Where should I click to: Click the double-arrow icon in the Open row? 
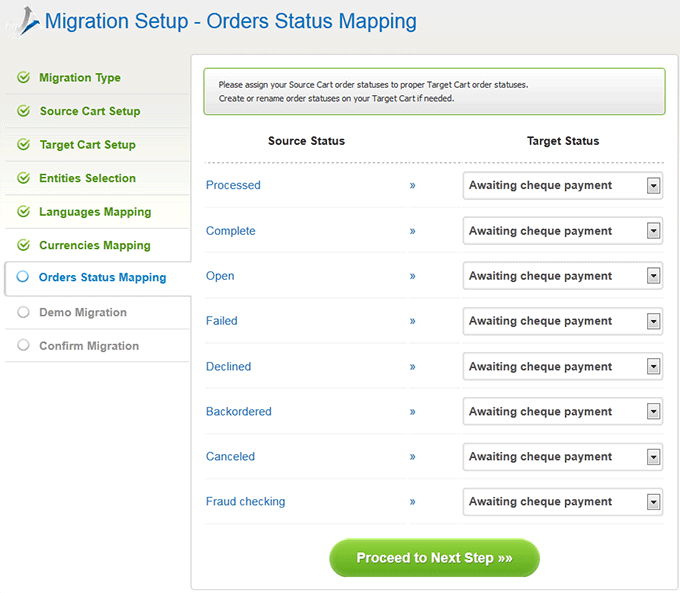pos(412,276)
